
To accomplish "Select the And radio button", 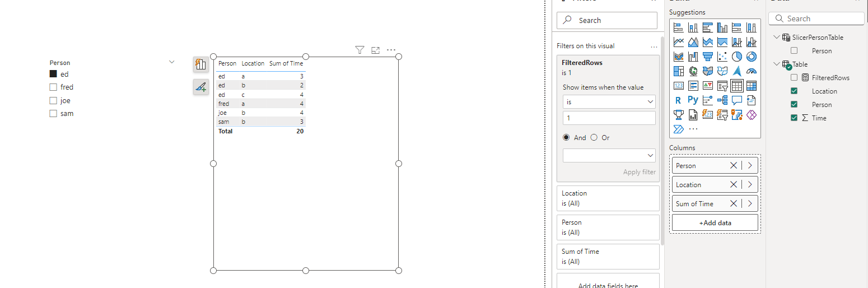I will [x=566, y=137].
